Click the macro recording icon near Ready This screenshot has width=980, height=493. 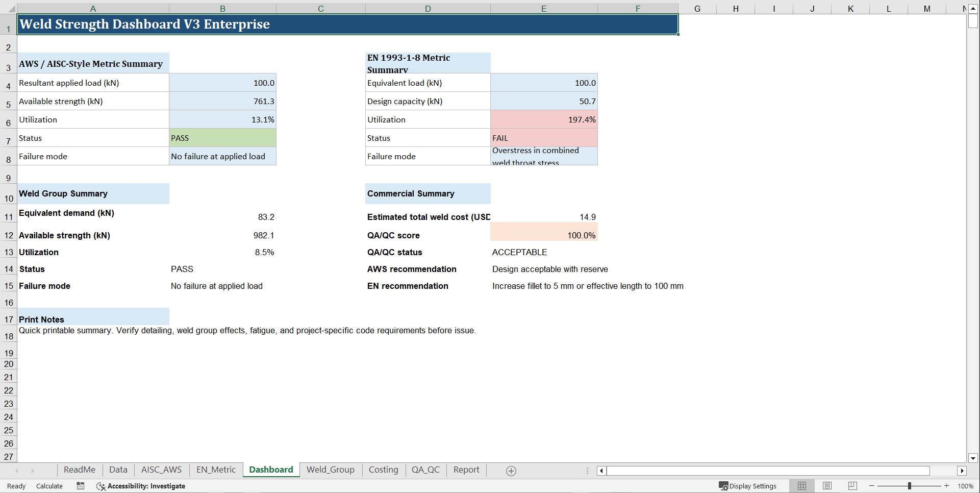(80, 486)
